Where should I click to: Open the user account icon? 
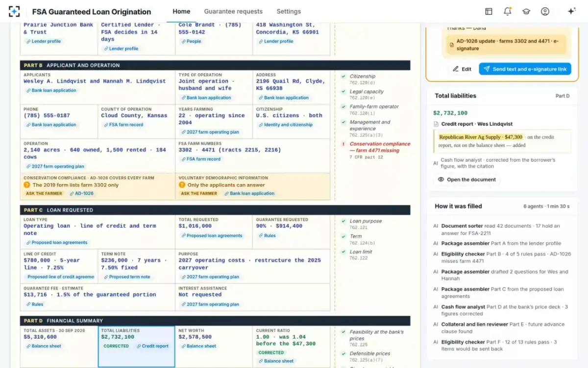[545, 11]
